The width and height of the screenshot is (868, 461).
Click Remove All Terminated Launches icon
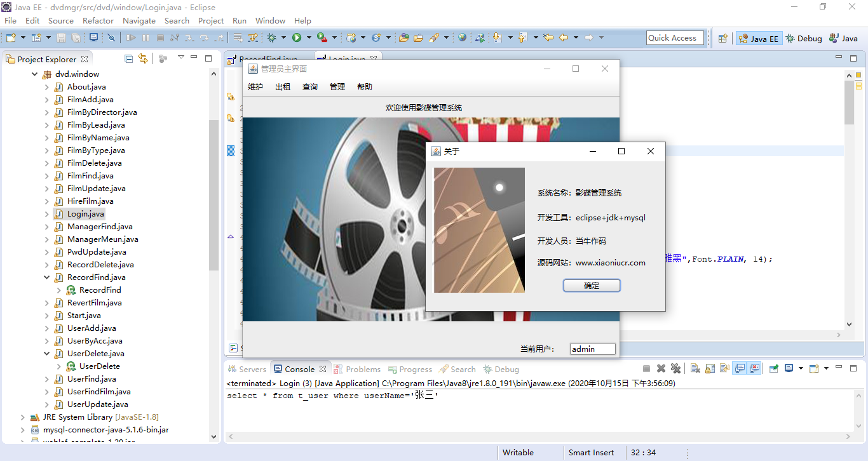[675, 368]
